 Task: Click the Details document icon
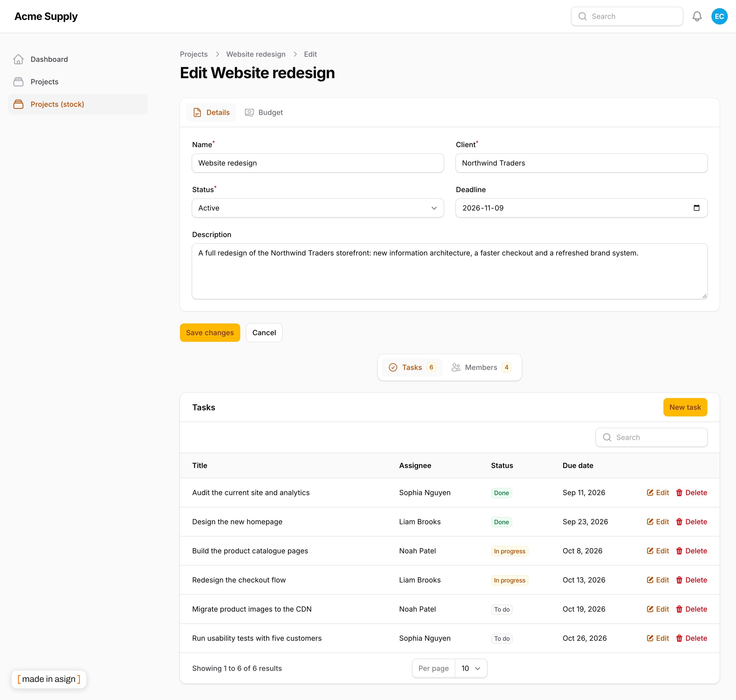coord(197,112)
